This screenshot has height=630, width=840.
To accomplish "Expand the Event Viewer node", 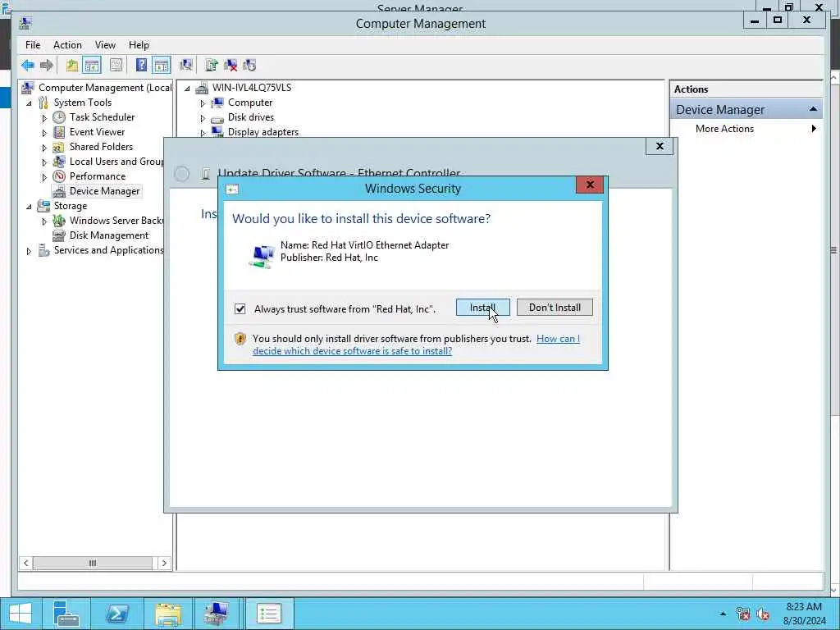I will pos(44,132).
